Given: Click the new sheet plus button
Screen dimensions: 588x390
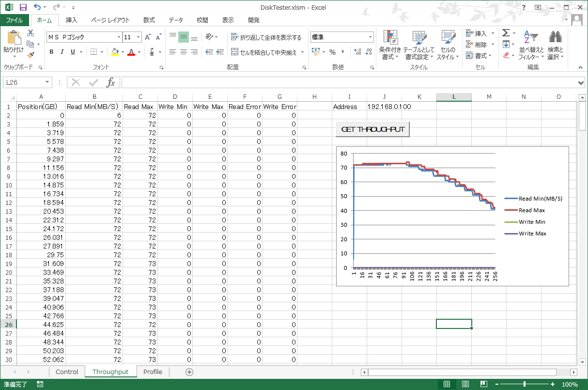Looking at the screenshot, I should tap(189, 372).
